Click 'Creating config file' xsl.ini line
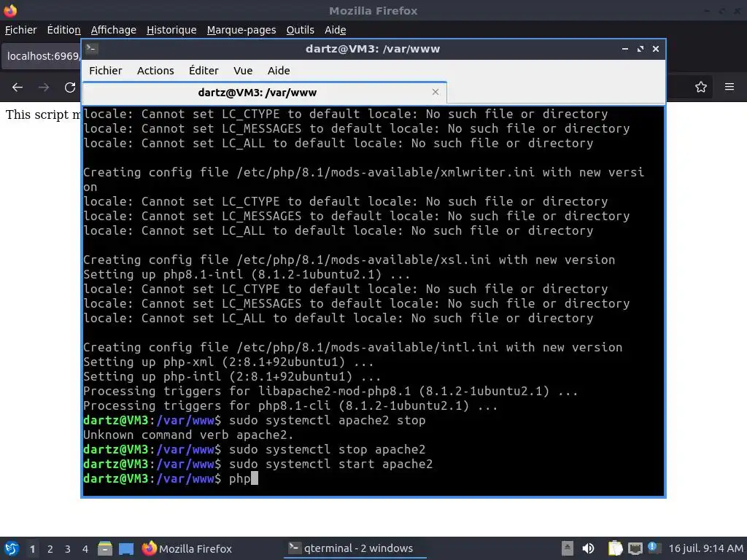Viewport: 747px width, 560px height. tap(349, 260)
